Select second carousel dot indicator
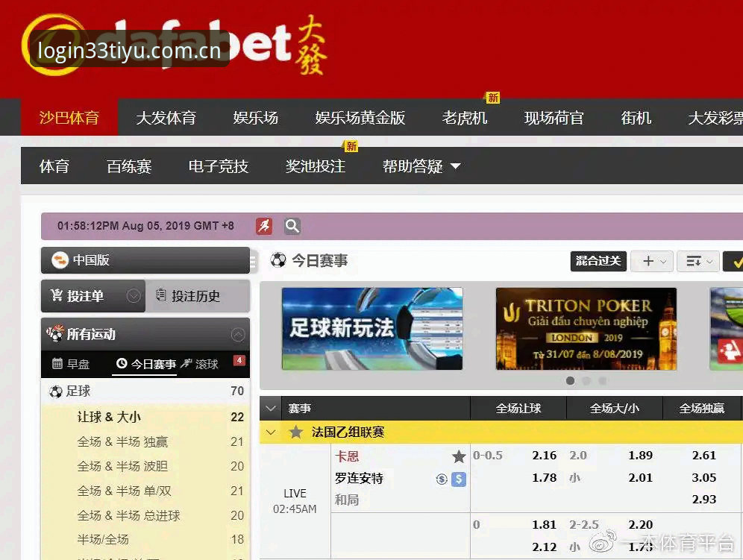Image resolution: width=743 pixels, height=560 pixels. (x=586, y=380)
